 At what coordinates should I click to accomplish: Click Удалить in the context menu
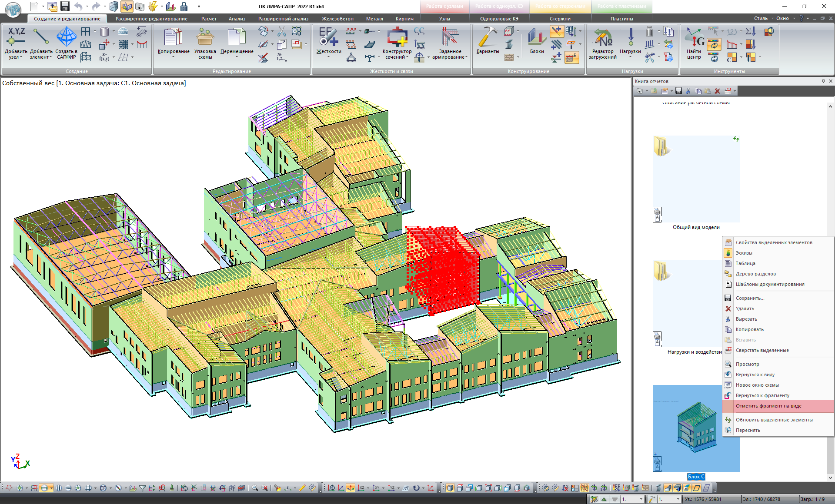pyautogui.click(x=745, y=308)
